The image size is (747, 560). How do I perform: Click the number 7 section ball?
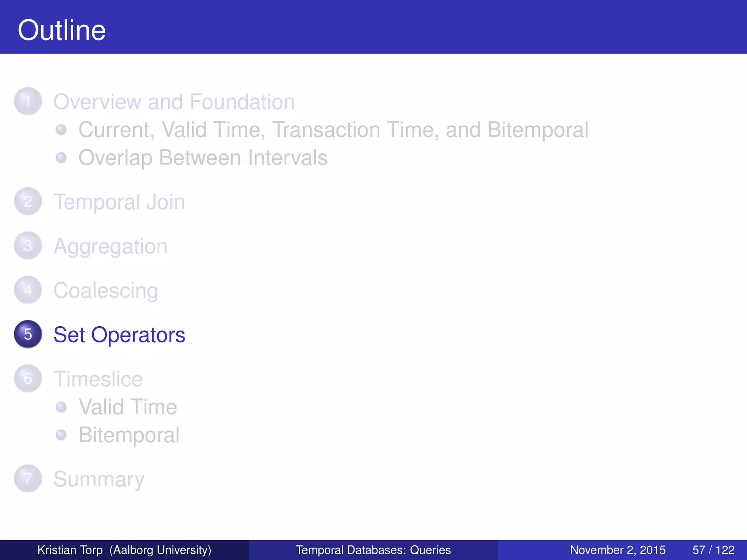(28, 479)
